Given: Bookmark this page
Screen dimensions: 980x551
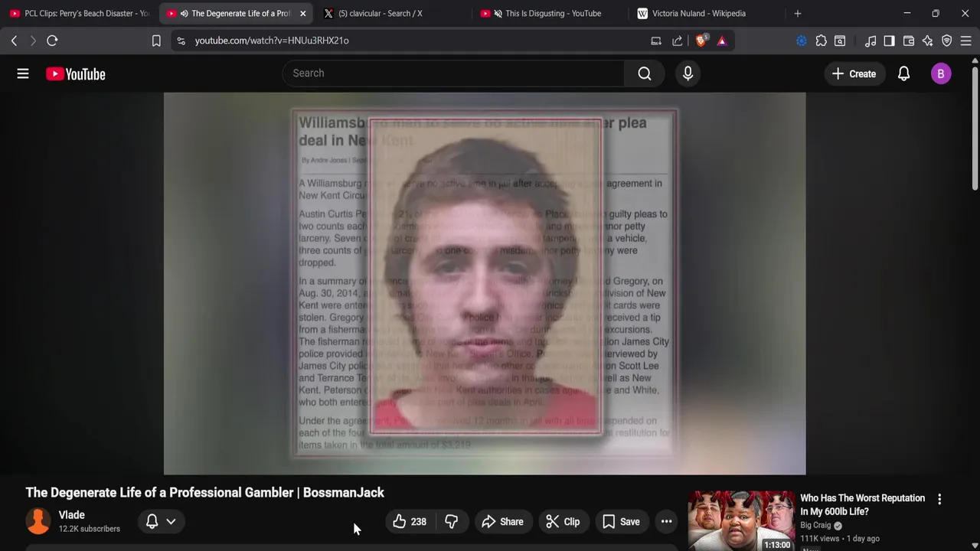Looking at the screenshot, I should click(x=156, y=41).
